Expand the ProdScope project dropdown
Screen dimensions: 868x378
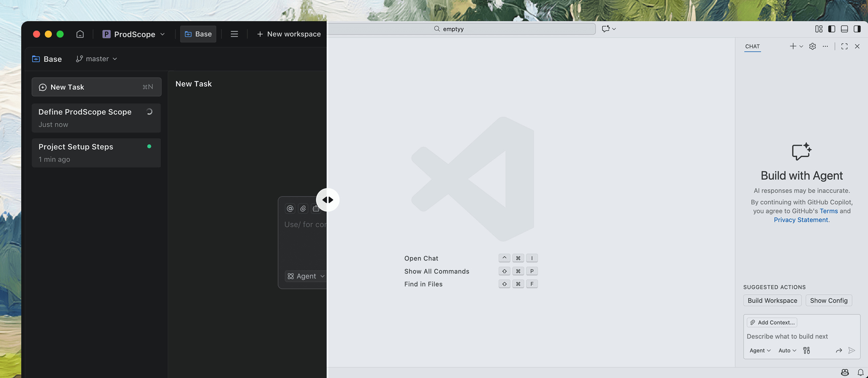(134, 34)
